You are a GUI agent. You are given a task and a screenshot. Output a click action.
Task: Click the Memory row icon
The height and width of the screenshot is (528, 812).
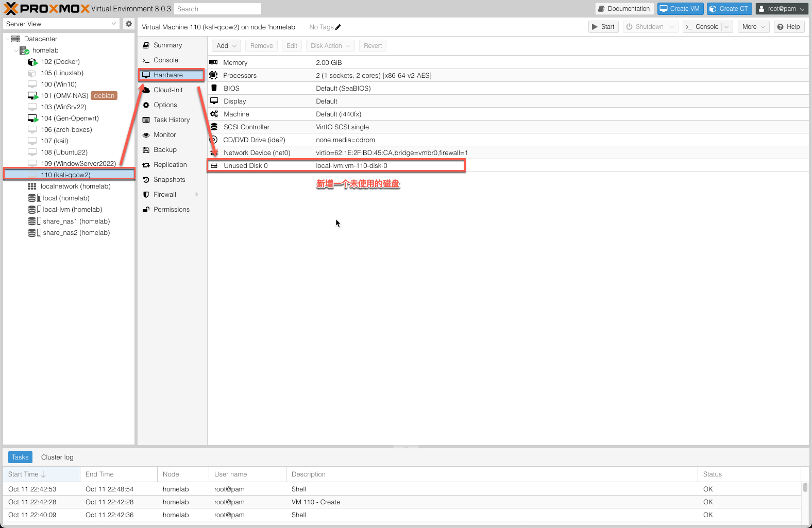coord(213,62)
